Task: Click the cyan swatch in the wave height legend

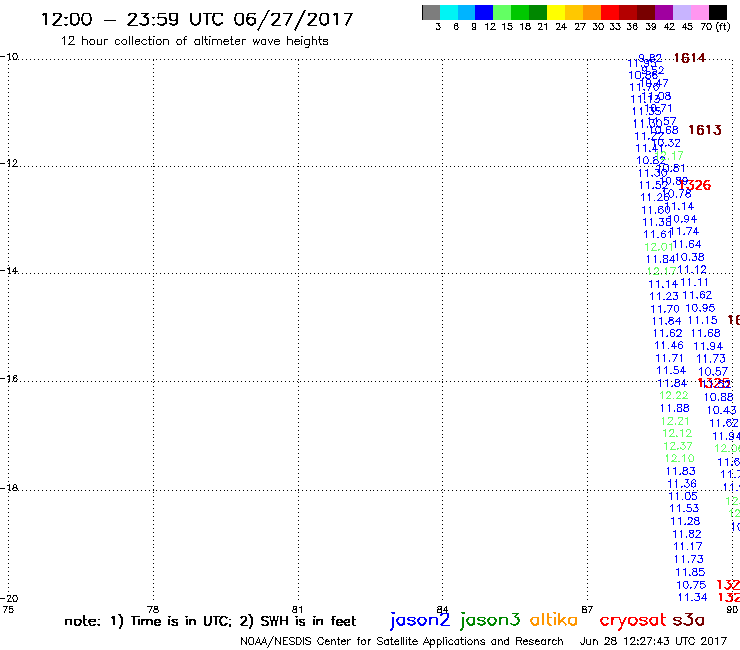Action: 449,12
